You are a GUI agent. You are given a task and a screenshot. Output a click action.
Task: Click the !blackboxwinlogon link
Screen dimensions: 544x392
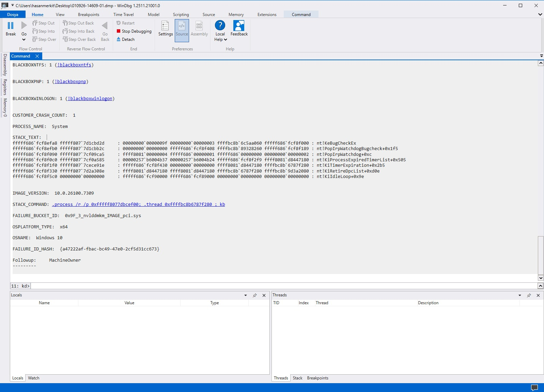90,99
